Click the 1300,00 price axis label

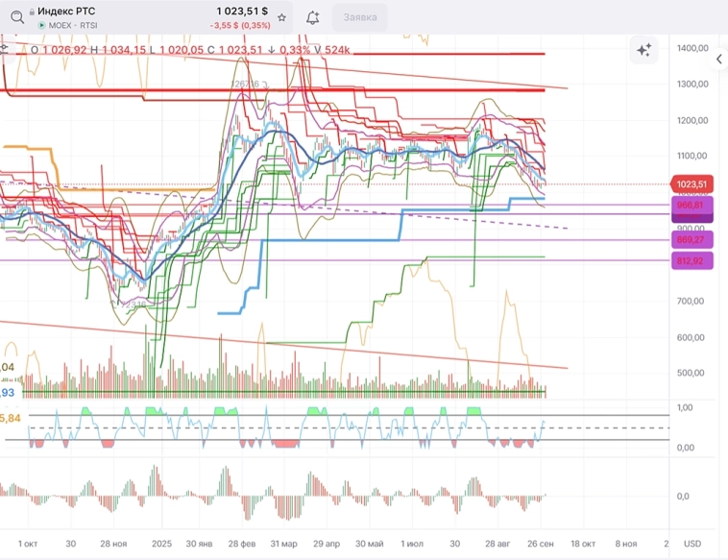(692, 84)
